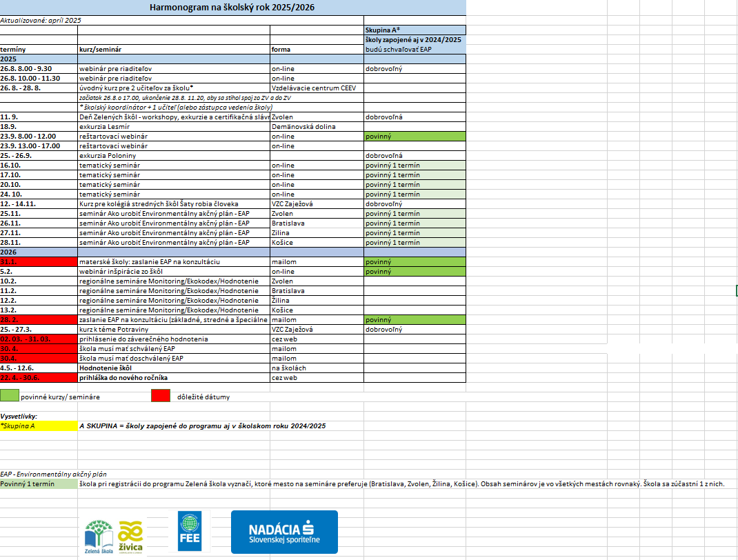738x560 pixels.
Task: Select the green 'povinný' cell in the 5.2. row
Action: pyautogui.click(x=415, y=272)
